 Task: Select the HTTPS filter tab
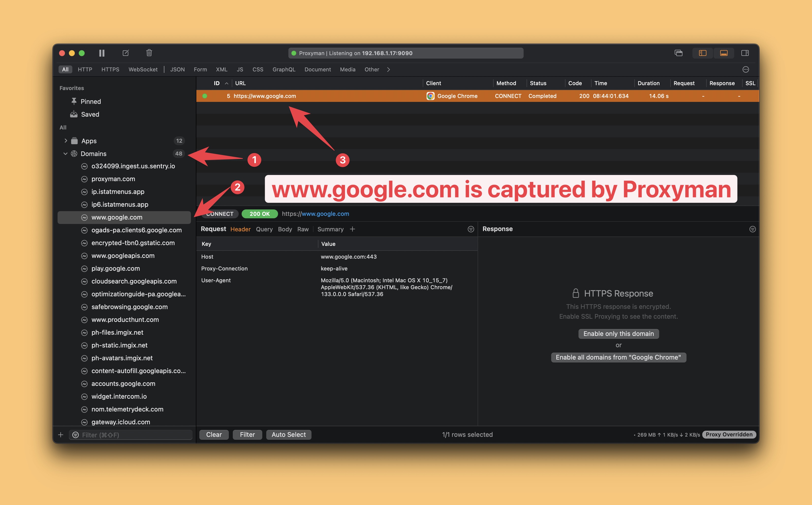pos(110,69)
